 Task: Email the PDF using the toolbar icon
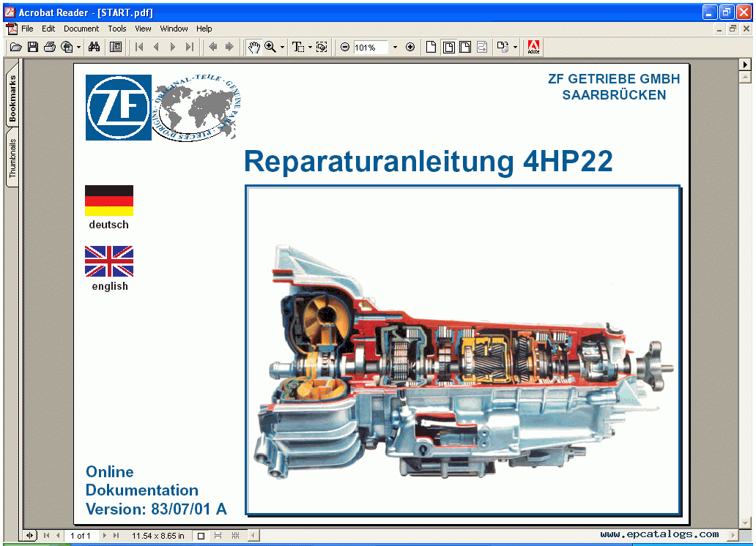pos(64,47)
